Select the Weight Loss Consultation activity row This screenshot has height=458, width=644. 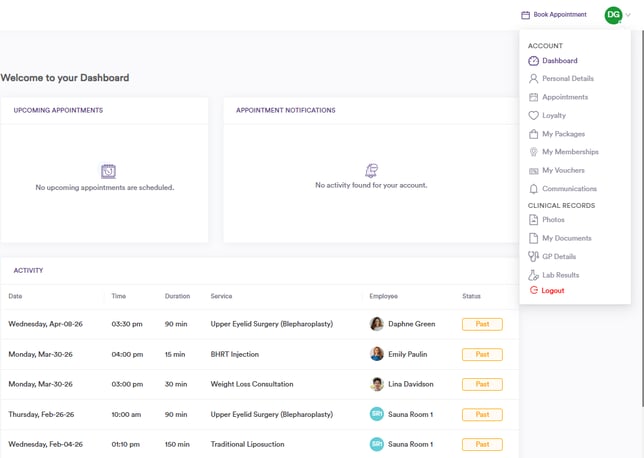tap(252, 384)
